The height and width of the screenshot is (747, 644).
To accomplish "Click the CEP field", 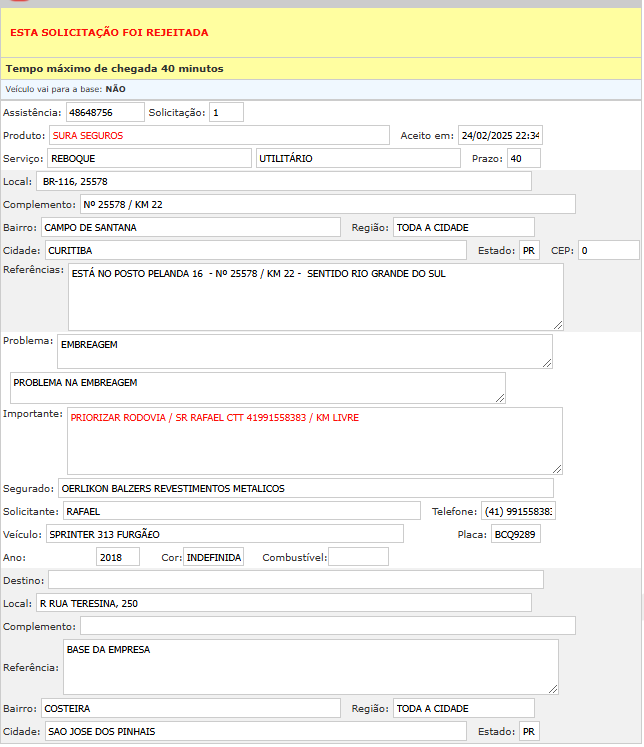I will tap(607, 250).
